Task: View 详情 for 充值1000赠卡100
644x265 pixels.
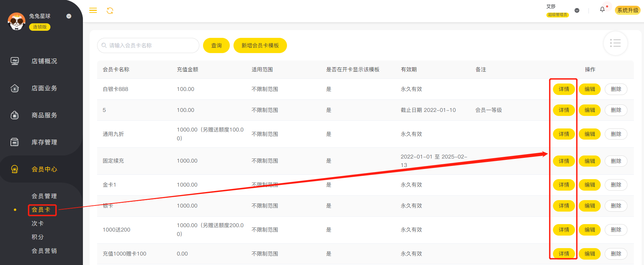Action: coord(564,254)
